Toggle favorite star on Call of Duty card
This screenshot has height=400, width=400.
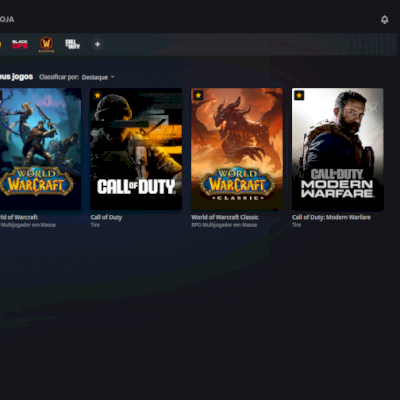click(97, 96)
